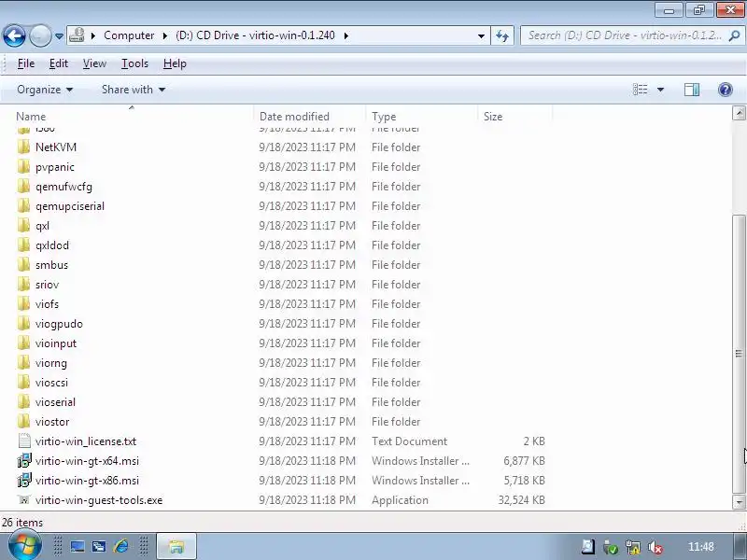Click the scroll down arrow of file list
The width and height of the screenshot is (747, 560).
coord(739,502)
